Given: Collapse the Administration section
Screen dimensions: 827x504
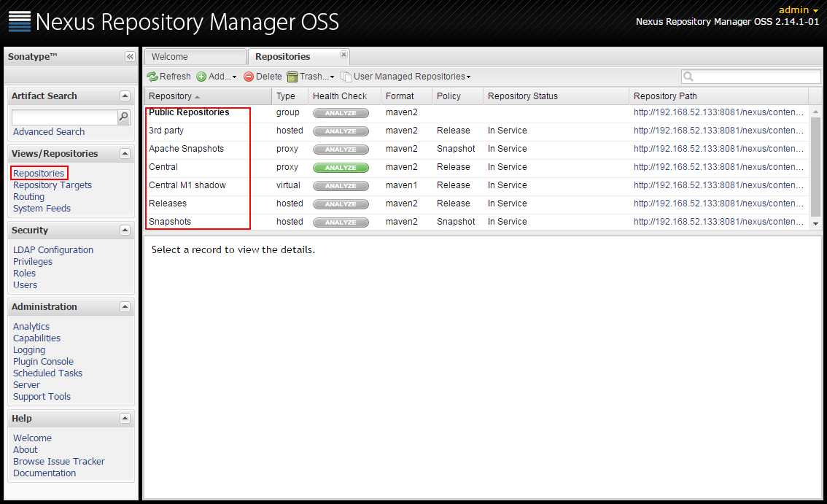Looking at the screenshot, I should (125, 306).
